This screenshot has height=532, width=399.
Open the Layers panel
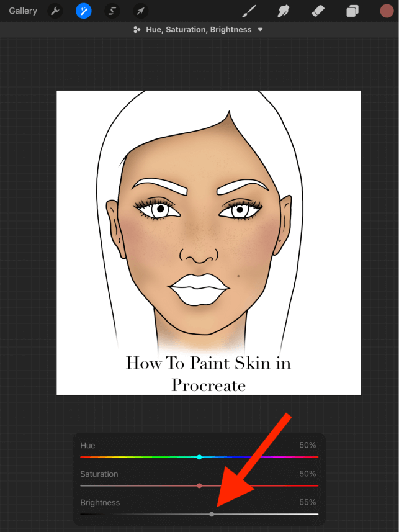point(352,11)
